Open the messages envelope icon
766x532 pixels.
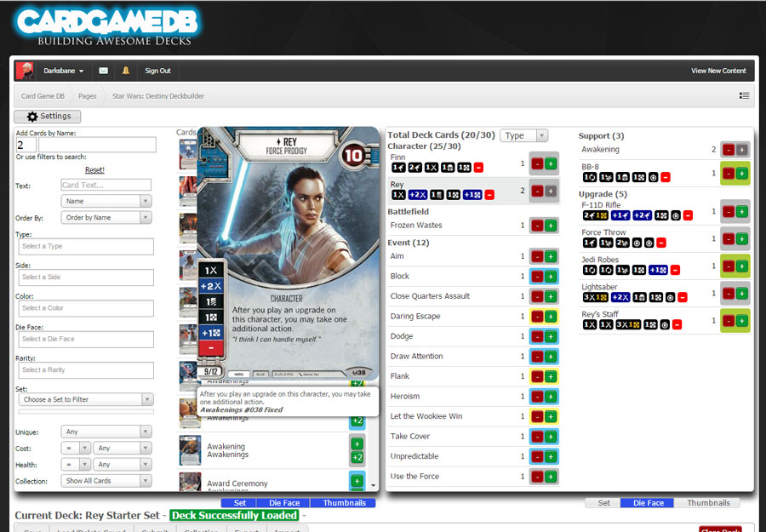(x=104, y=71)
